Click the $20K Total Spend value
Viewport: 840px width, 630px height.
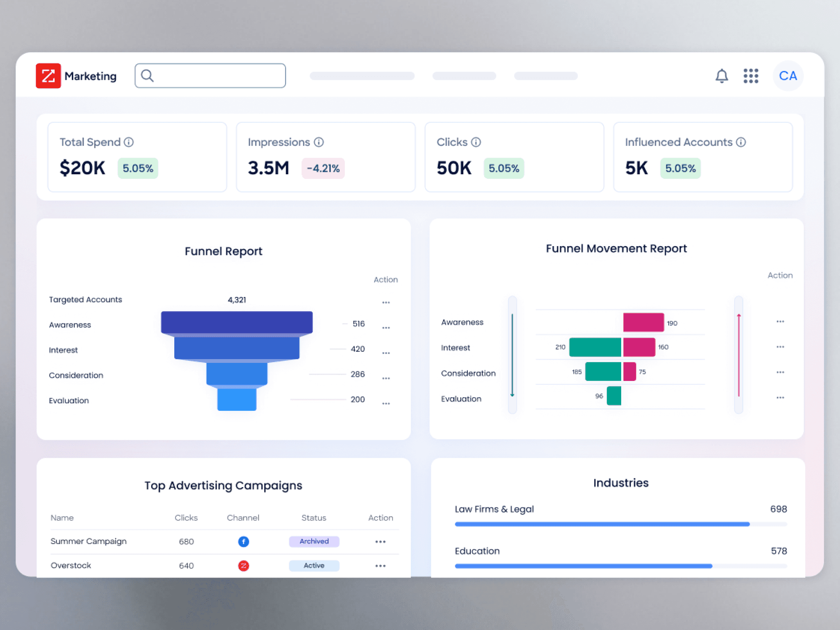tap(82, 168)
